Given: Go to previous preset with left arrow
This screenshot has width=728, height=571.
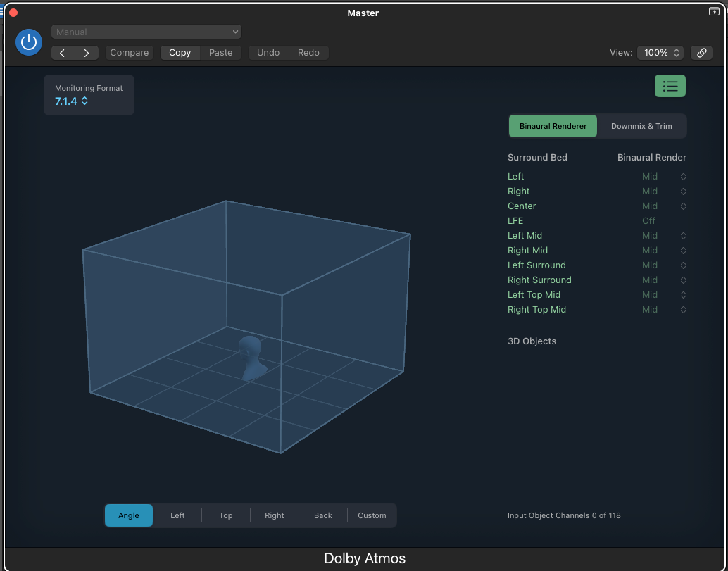Looking at the screenshot, I should 63,53.
